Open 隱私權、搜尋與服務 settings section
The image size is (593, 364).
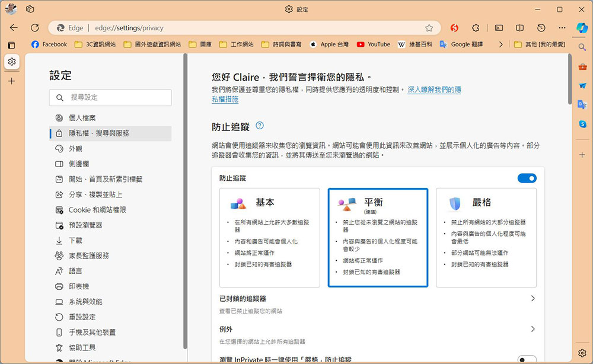[x=110, y=133]
